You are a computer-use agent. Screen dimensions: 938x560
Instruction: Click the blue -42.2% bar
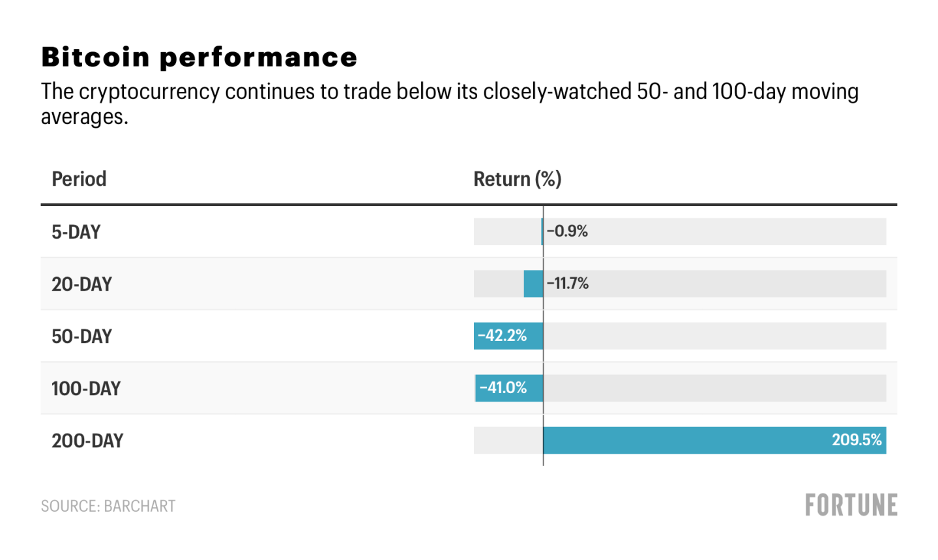click(x=508, y=336)
